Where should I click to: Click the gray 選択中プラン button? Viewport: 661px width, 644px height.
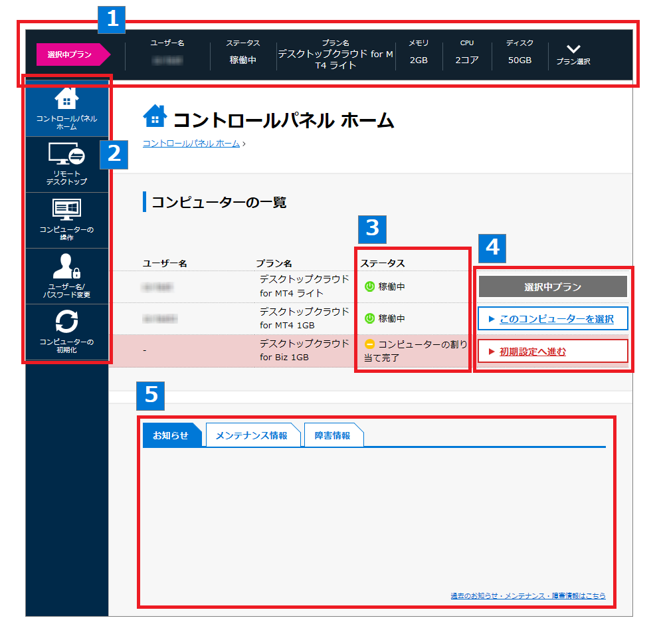click(553, 287)
